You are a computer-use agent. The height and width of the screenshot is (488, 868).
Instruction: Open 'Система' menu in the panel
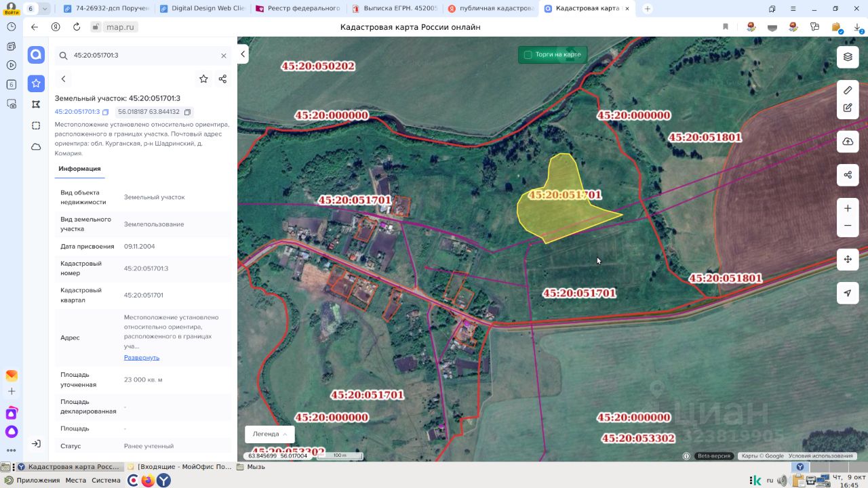click(106, 481)
